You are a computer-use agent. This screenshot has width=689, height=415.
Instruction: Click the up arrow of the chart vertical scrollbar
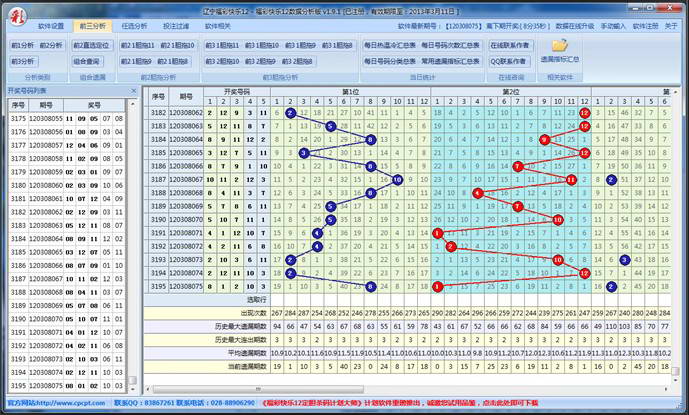tap(675, 92)
